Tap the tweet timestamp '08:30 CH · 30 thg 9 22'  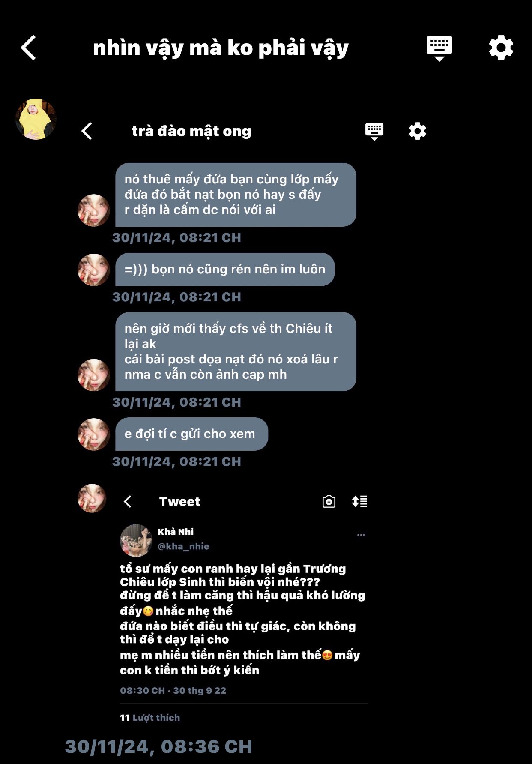[173, 691]
